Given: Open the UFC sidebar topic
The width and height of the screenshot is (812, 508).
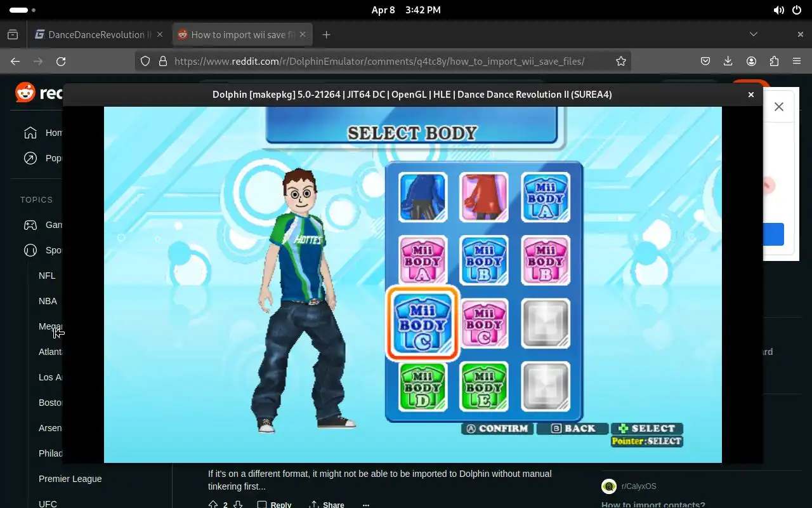Looking at the screenshot, I should [48, 504].
